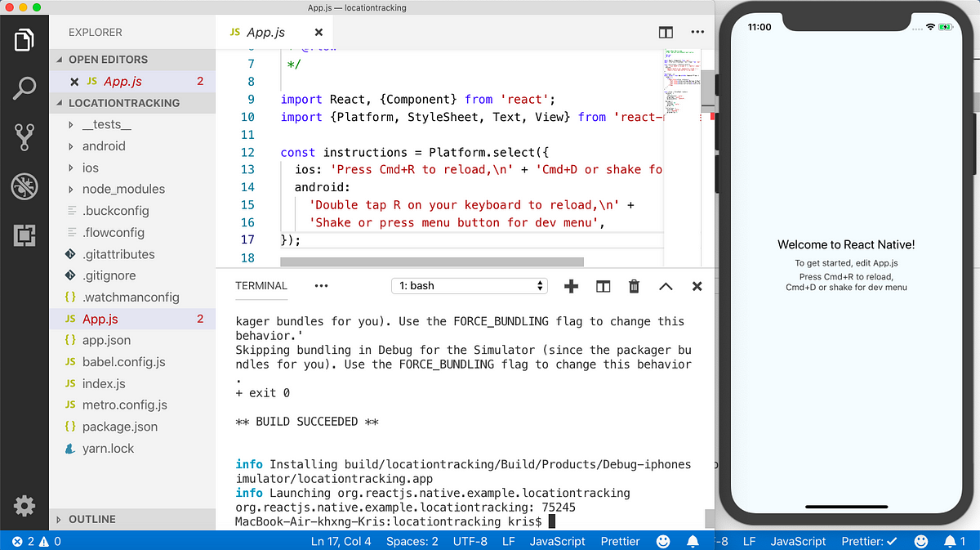Expand the node_modules folder
Image resolution: width=980 pixels, height=550 pixels.
122,189
